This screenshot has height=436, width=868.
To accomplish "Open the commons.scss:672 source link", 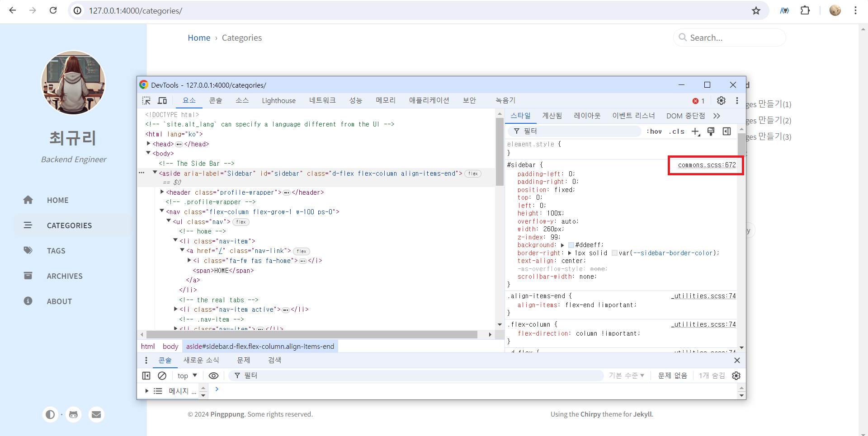I will (707, 165).
